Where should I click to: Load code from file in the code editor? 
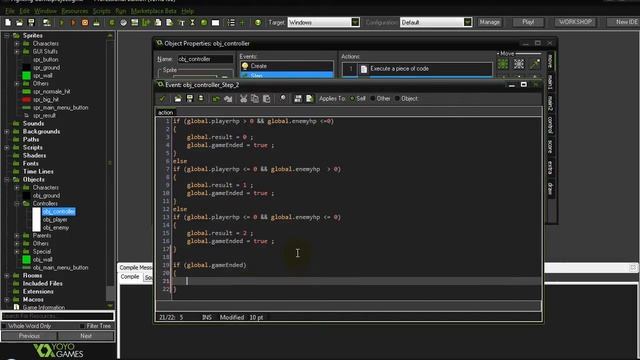(178, 98)
